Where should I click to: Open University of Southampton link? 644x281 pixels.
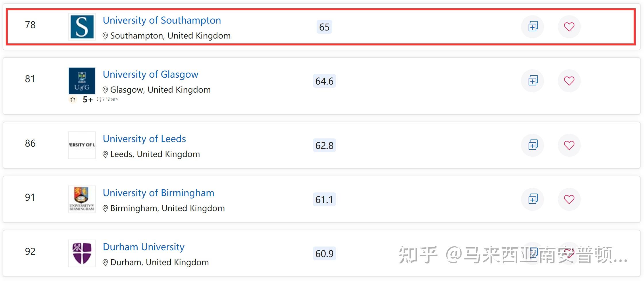(x=162, y=20)
